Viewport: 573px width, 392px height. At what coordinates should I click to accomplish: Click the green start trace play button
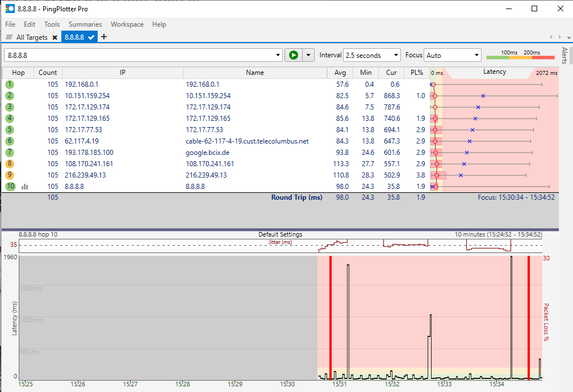[x=294, y=55]
